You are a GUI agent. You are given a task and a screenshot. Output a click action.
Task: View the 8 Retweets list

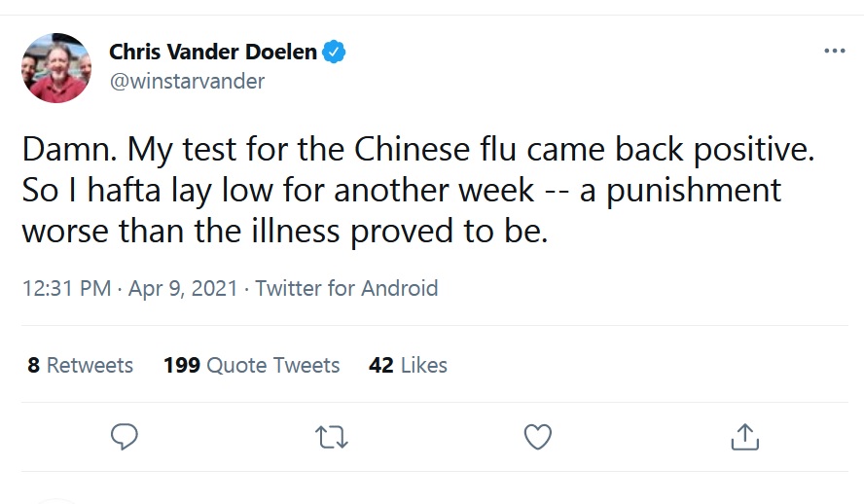tap(81, 365)
